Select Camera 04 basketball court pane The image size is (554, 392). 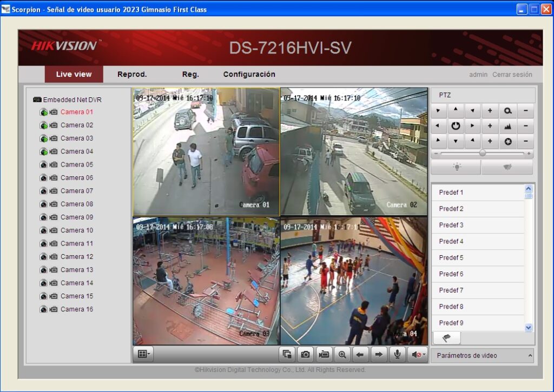coord(354,281)
